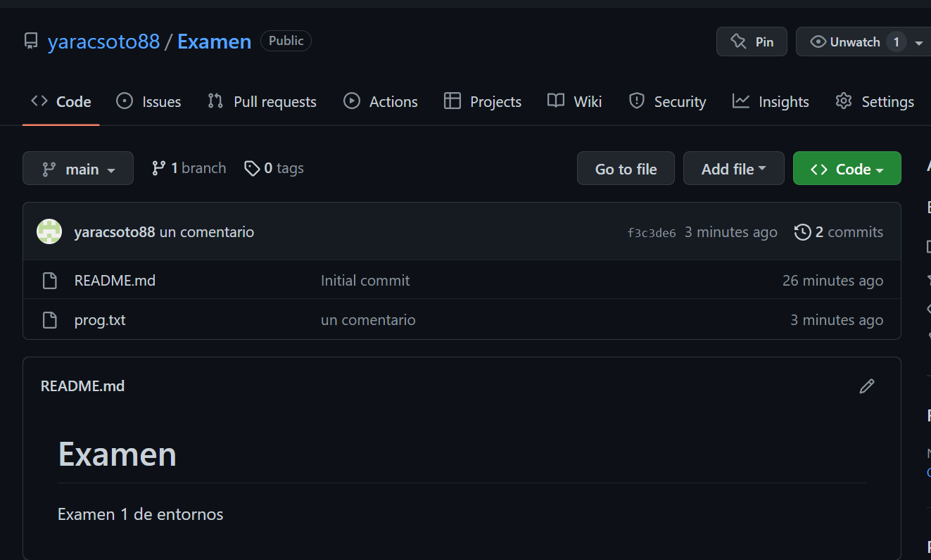The image size is (931, 560).
Task: Click the branch icon beside 1 branch
Action: tap(158, 167)
